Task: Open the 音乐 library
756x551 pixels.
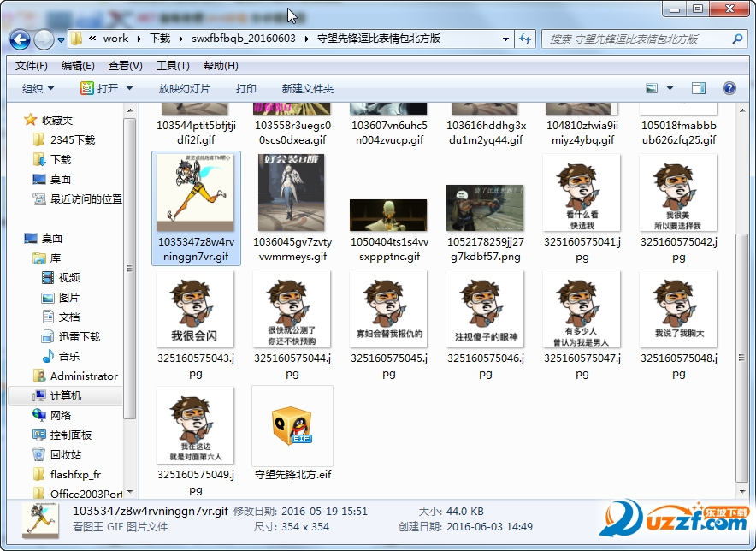Action: (61, 357)
